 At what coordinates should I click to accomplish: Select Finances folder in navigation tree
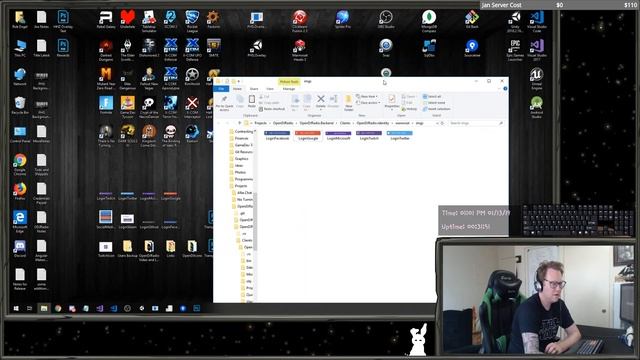pos(238,138)
